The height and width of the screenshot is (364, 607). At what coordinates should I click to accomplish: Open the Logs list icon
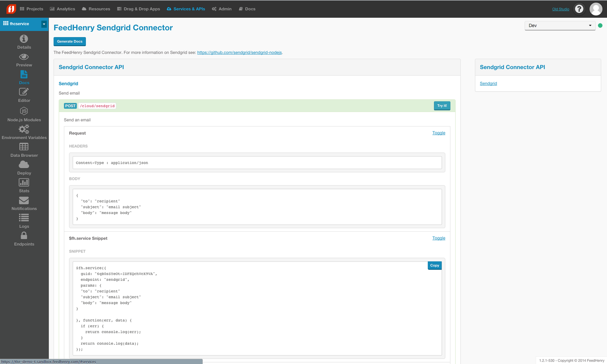click(24, 218)
